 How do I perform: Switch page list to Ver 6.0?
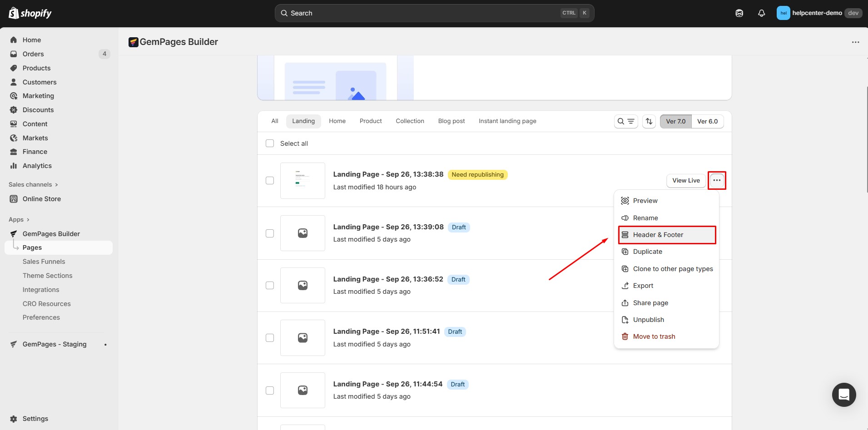click(x=707, y=121)
